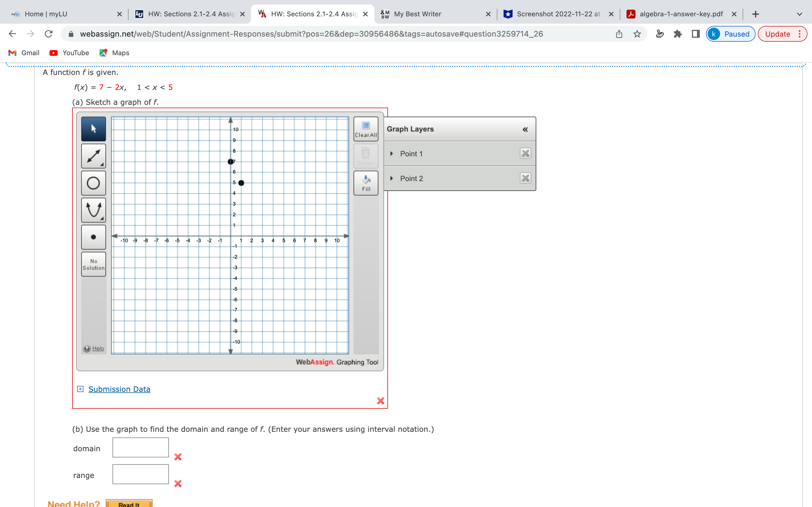
Task: Expand the Point 1 layer details
Action: point(392,154)
